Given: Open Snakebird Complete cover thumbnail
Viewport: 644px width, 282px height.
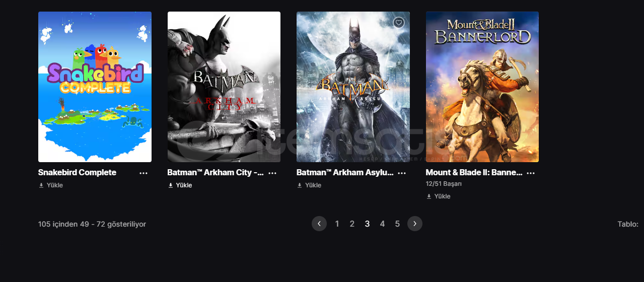Looking at the screenshot, I should 95,87.
